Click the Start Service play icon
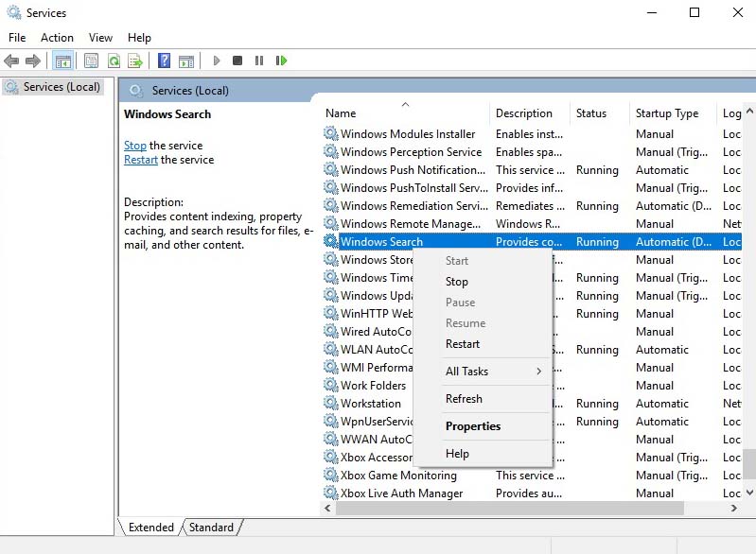This screenshot has height=554, width=756. (x=216, y=61)
